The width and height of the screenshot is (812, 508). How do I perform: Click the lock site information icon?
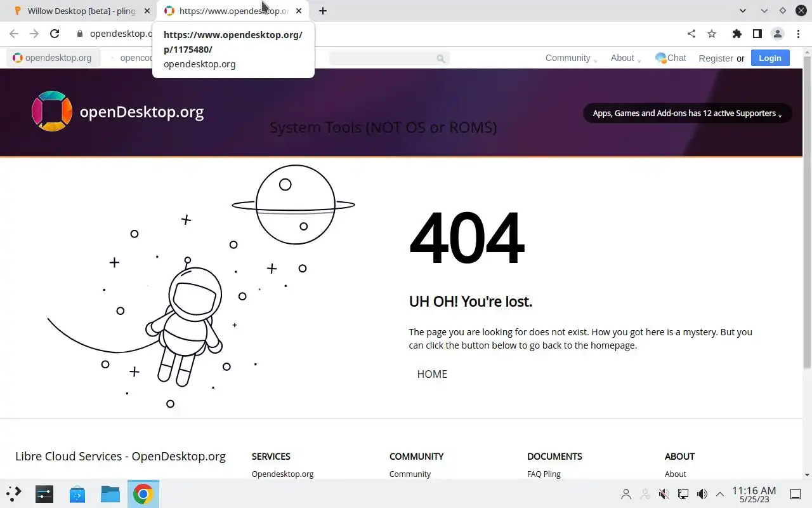[x=80, y=34]
